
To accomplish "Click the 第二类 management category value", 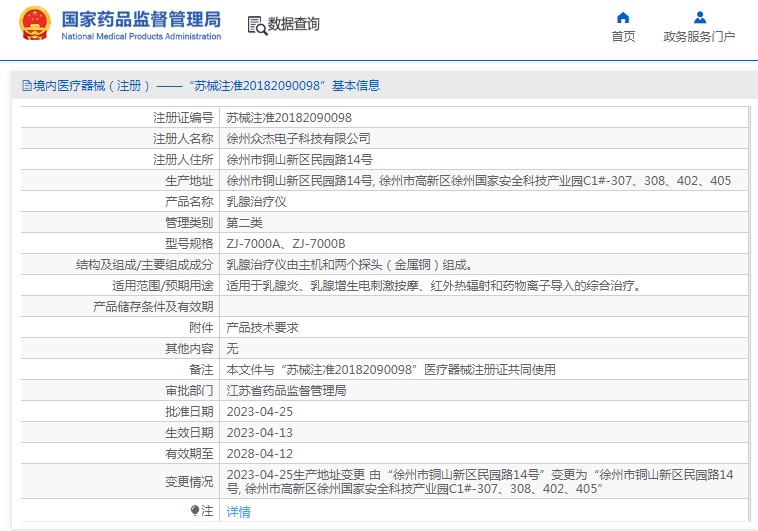I will (244, 223).
